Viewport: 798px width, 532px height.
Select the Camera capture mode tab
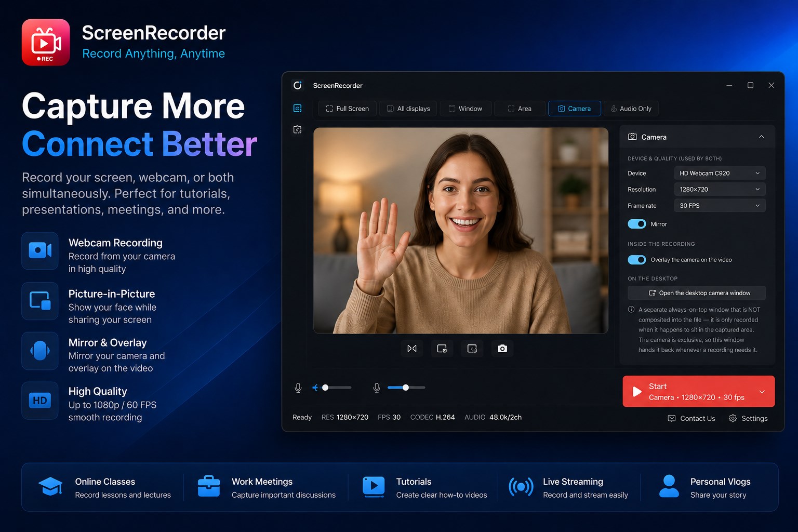click(575, 109)
